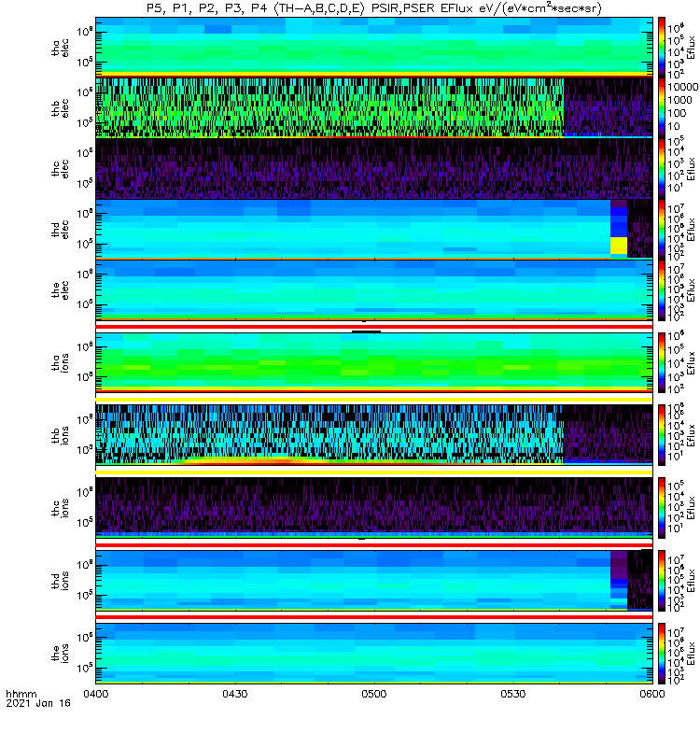The width and height of the screenshot is (700, 747).
Task: Click the 'the ions' colorbar
Action: (x=662, y=653)
